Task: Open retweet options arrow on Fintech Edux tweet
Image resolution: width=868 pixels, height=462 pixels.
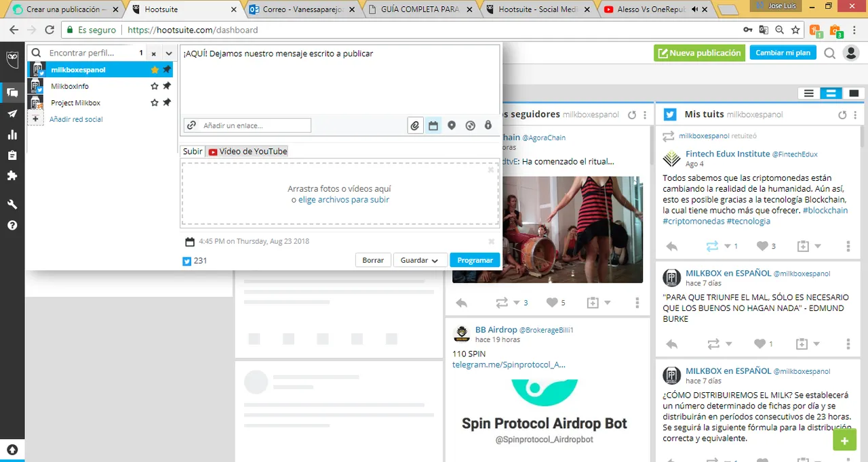Action: tap(728, 247)
